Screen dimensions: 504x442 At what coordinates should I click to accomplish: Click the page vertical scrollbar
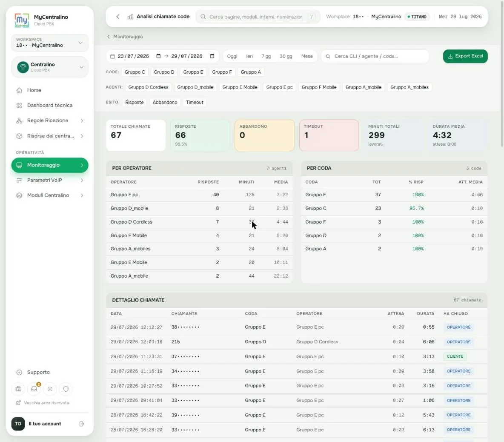pyautogui.click(x=502, y=74)
